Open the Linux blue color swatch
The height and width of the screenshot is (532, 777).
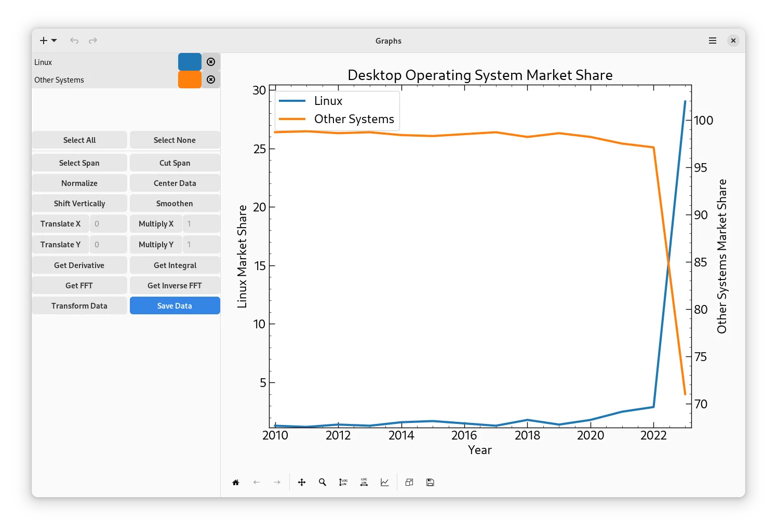coord(190,62)
